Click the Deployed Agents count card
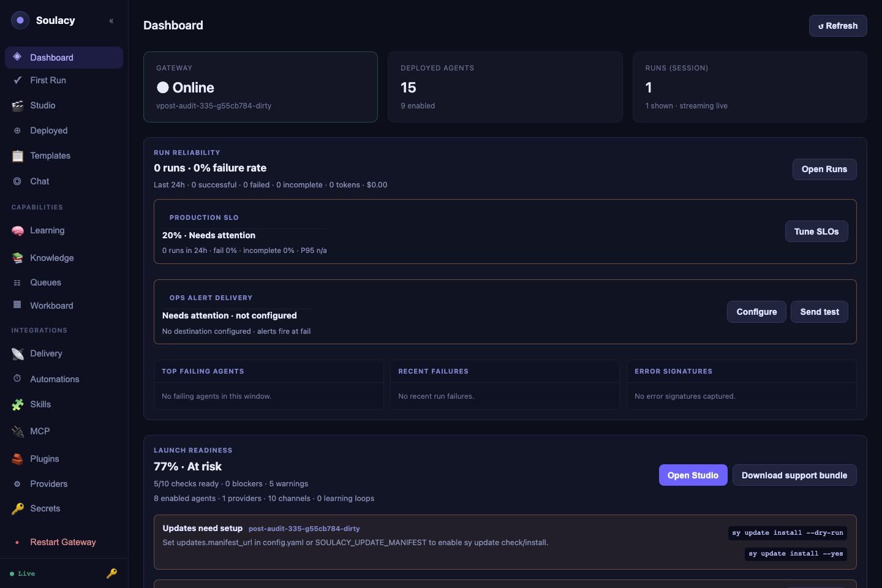Image resolution: width=882 pixels, height=588 pixels. click(505, 87)
